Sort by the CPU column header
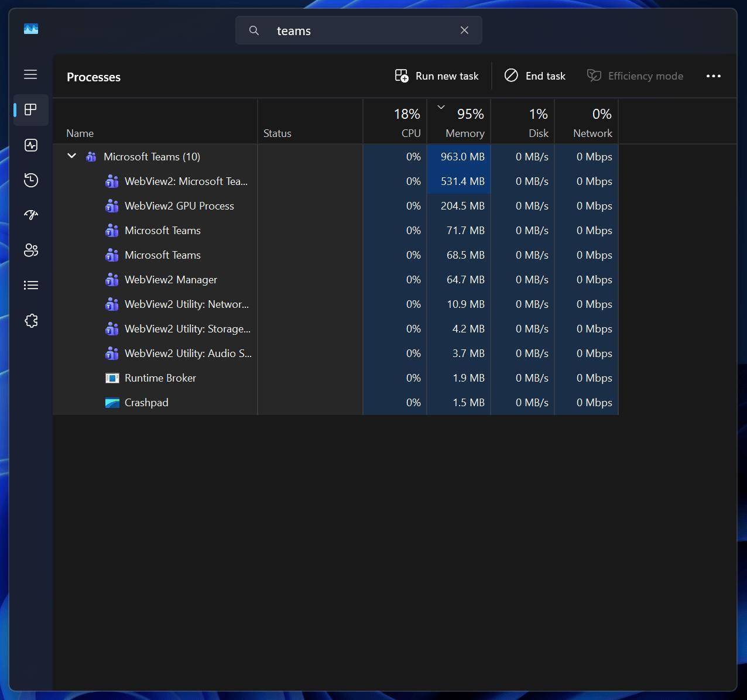Screen dimensions: 747x700 pos(410,133)
